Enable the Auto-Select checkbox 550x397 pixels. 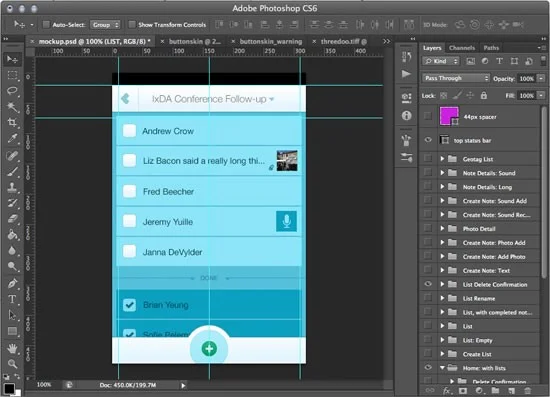46,25
